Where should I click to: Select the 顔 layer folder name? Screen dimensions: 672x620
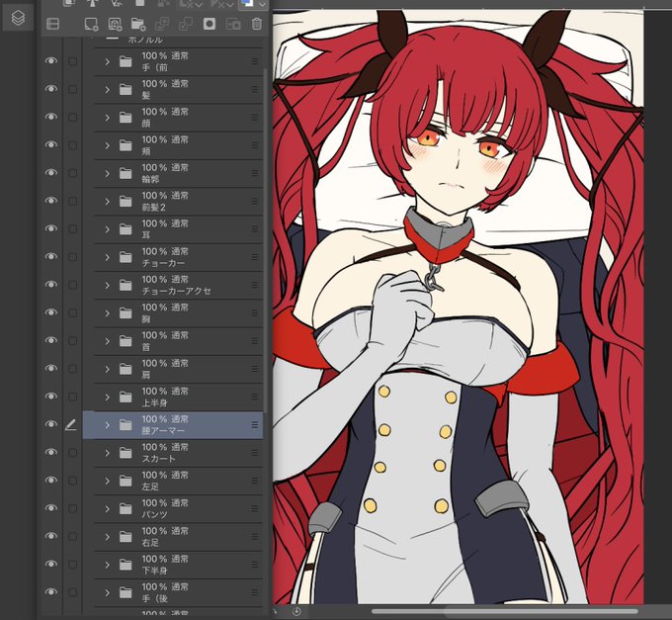146,124
